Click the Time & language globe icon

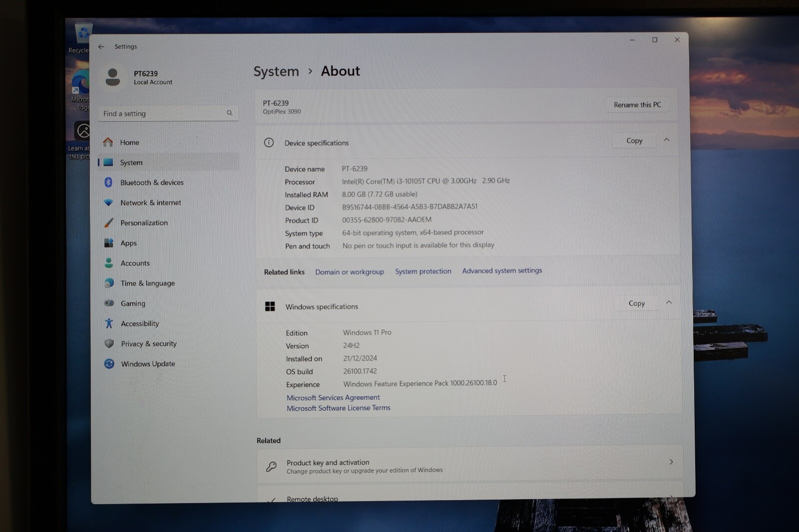109,283
